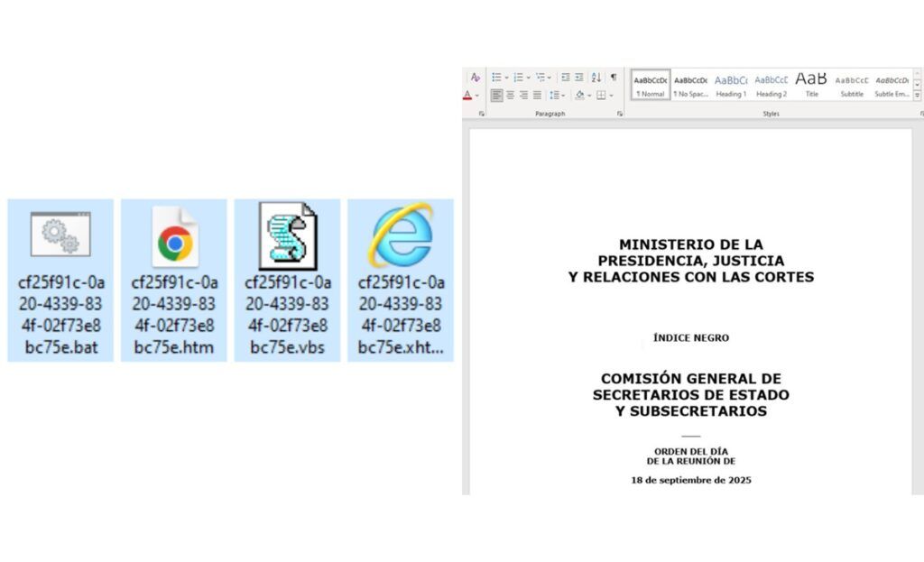The image size is (924, 562).
Task: Apply shading using the Shading bucket icon
Action: (579, 93)
